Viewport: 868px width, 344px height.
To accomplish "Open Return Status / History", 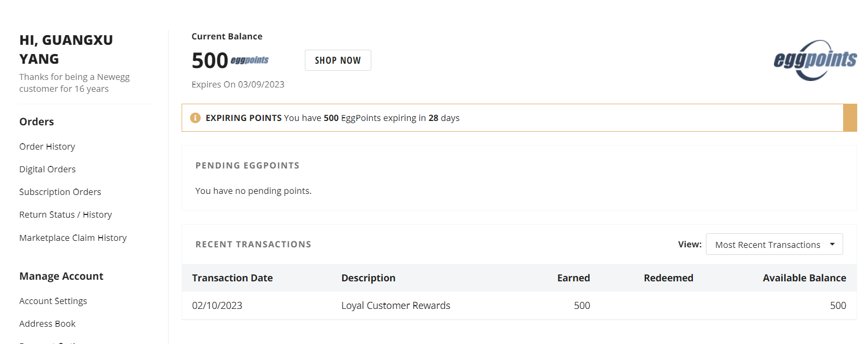I will pyautogui.click(x=65, y=214).
